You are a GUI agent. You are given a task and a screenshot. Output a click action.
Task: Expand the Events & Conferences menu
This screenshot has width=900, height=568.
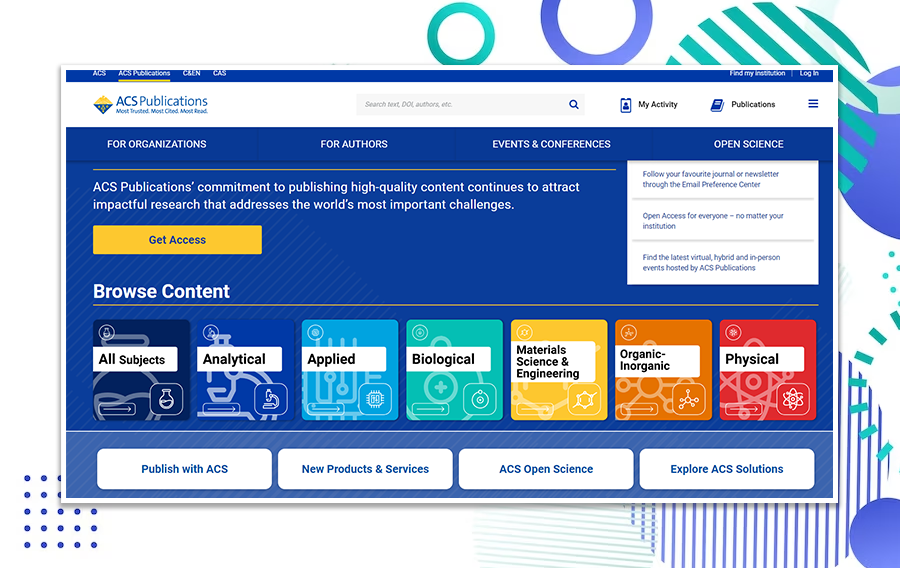coord(551,144)
